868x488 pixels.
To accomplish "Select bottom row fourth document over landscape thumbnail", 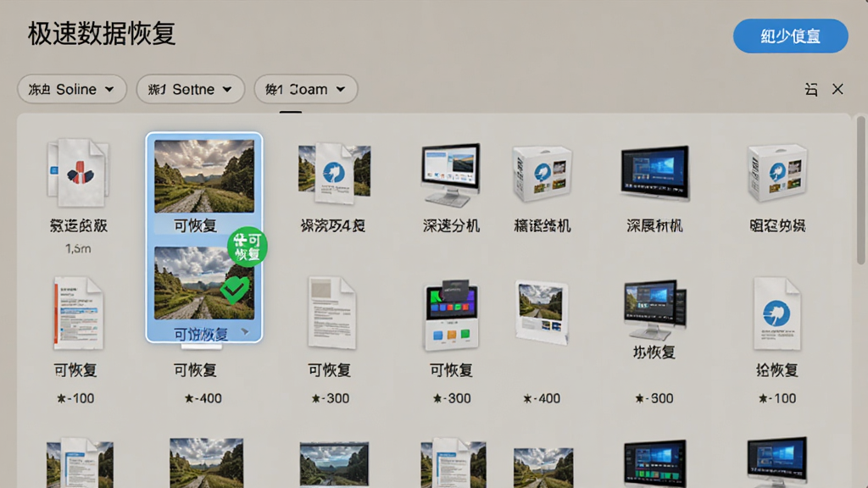I will tap(453, 463).
